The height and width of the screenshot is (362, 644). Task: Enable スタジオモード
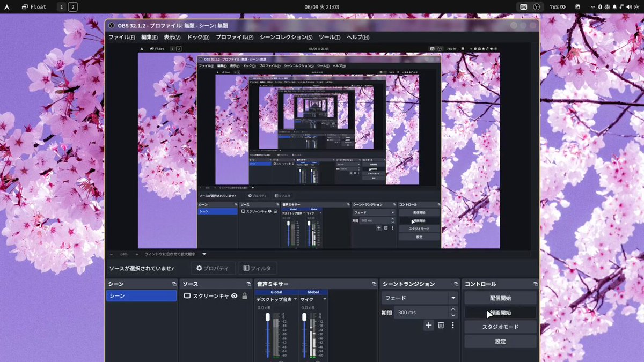(500, 327)
